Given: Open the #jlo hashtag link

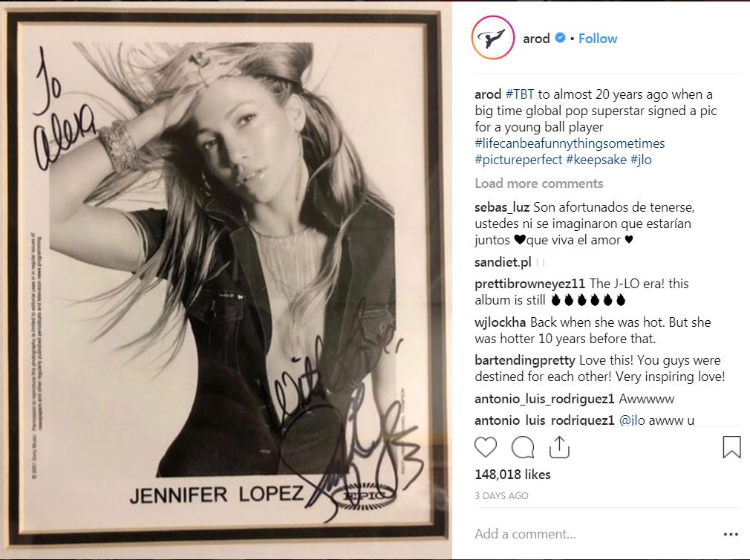Looking at the screenshot, I should coord(641,159).
